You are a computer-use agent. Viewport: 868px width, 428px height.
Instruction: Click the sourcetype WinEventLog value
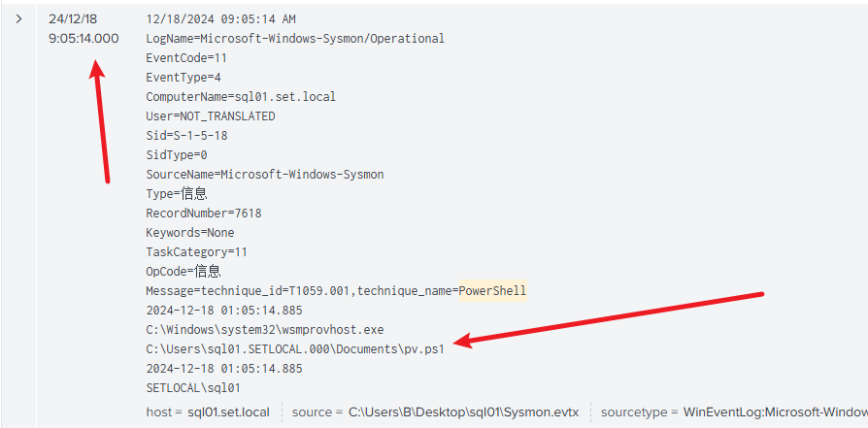pos(776,412)
